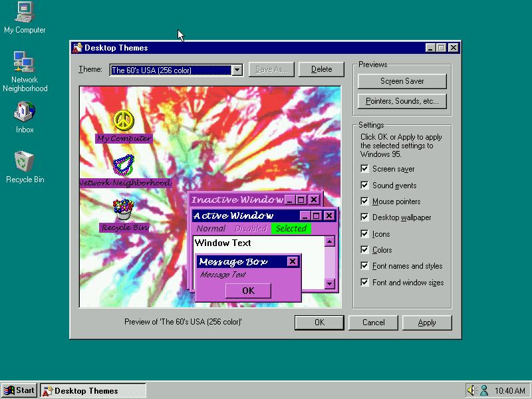This screenshot has width=532, height=399.
Task: Uncheck the Colors checkbox
Action: click(x=364, y=250)
